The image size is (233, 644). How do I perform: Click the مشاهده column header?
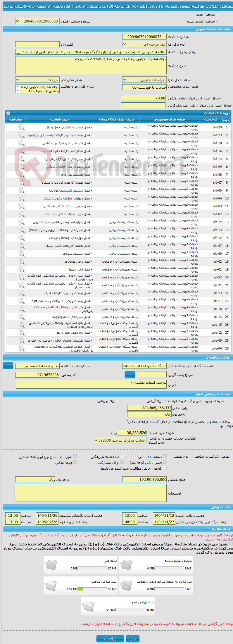point(15,119)
